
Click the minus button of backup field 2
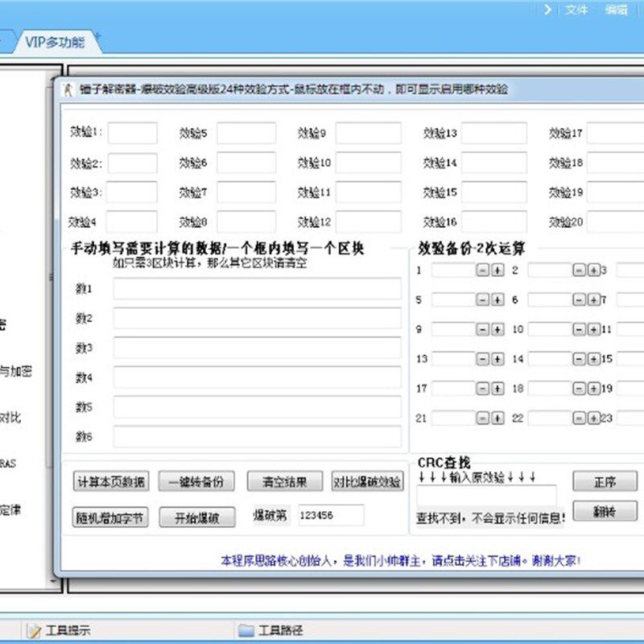click(579, 270)
